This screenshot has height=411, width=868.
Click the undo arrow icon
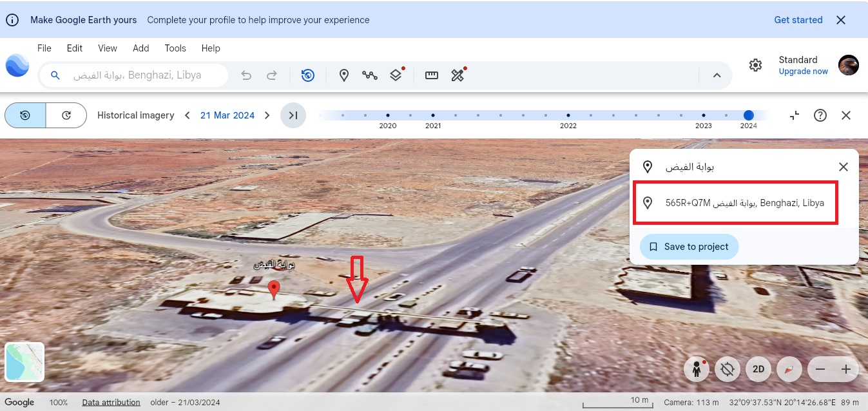coord(246,75)
